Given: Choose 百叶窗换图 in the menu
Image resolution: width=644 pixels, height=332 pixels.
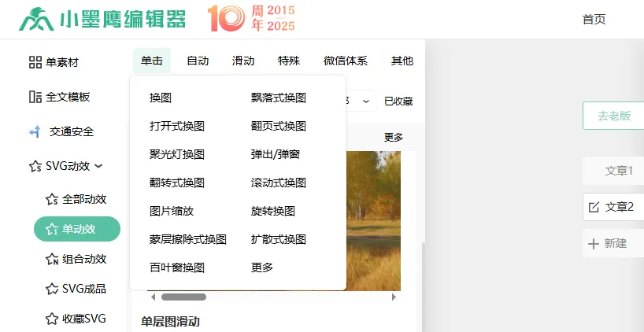Looking at the screenshot, I should 177,267.
